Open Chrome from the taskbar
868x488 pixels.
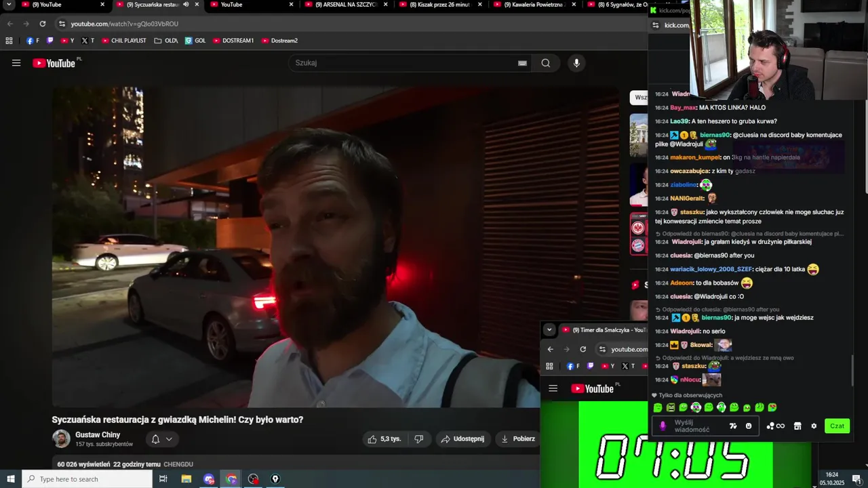pos(231,479)
